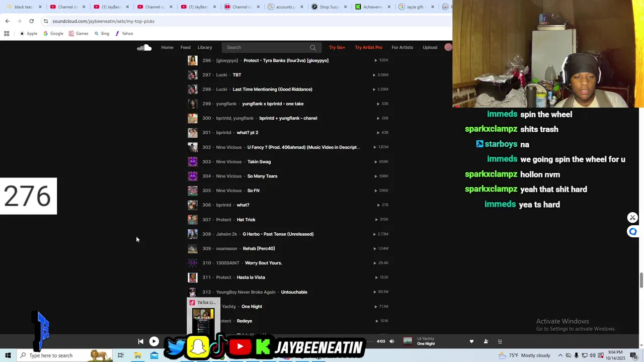This screenshot has height=362, width=644.
Task: Click the magnifier icon in SoundCloud search
Action: 313,47
